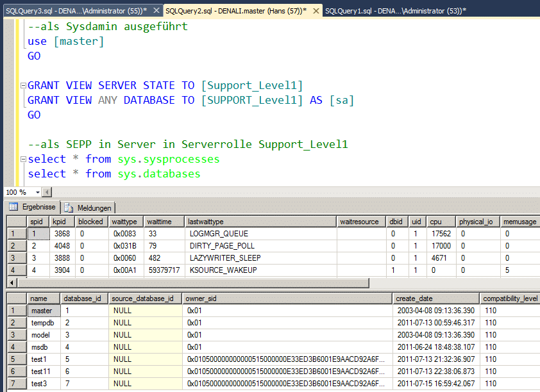This screenshot has width=540, height=392.
Task: Select the test3 row header in databases grid
Action: click(17, 384)
